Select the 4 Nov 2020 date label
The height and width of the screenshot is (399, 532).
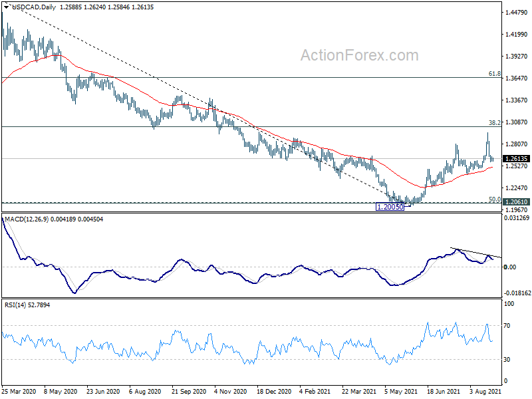click(231, 392)
